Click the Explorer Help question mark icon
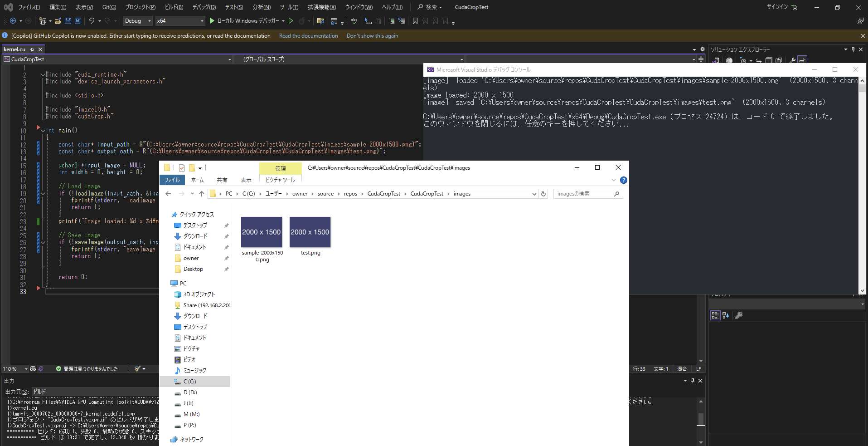868x446 pixels. pyautogui.click(x=624, y=180)
